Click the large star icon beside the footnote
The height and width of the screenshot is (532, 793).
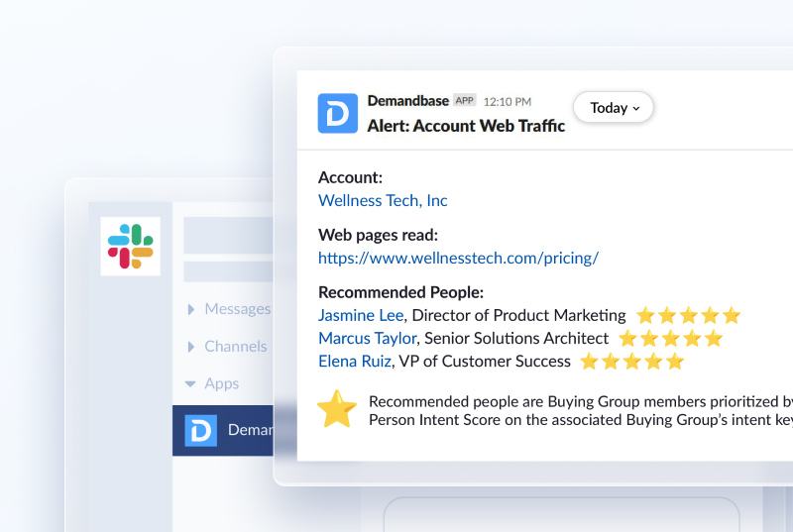(337, 410)
